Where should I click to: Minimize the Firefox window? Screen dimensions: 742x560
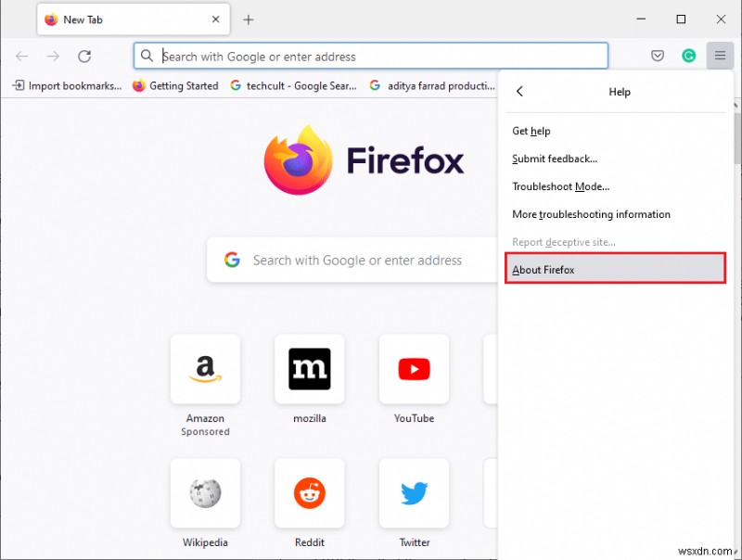[x=641, y=19]
